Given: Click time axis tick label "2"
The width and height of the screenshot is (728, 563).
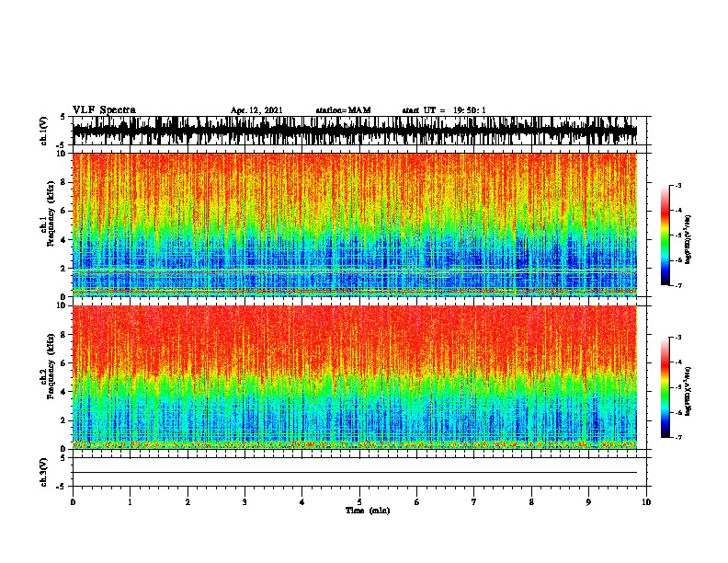Looking at the screenshot, I should click(188, 502).
